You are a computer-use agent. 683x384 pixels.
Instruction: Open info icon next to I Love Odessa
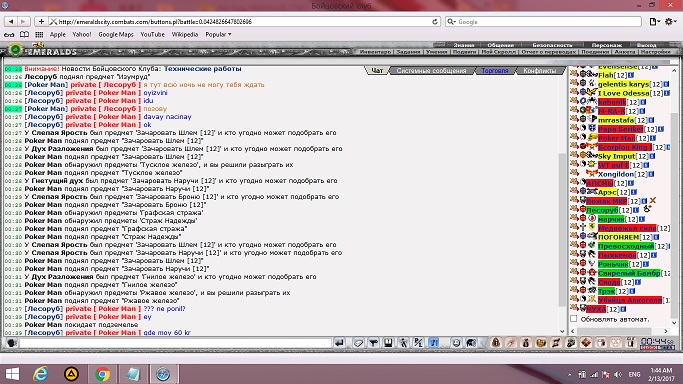[x=666, y=93]
